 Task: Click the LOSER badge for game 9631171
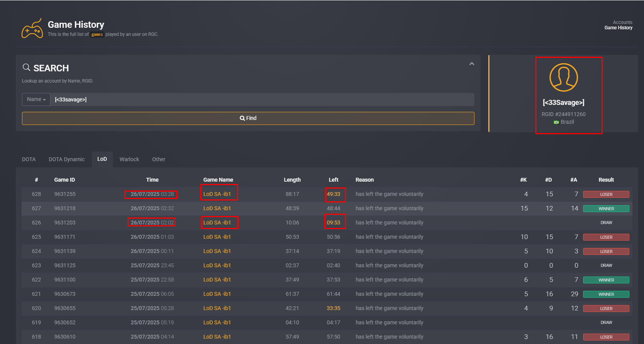tap(606, 237)
